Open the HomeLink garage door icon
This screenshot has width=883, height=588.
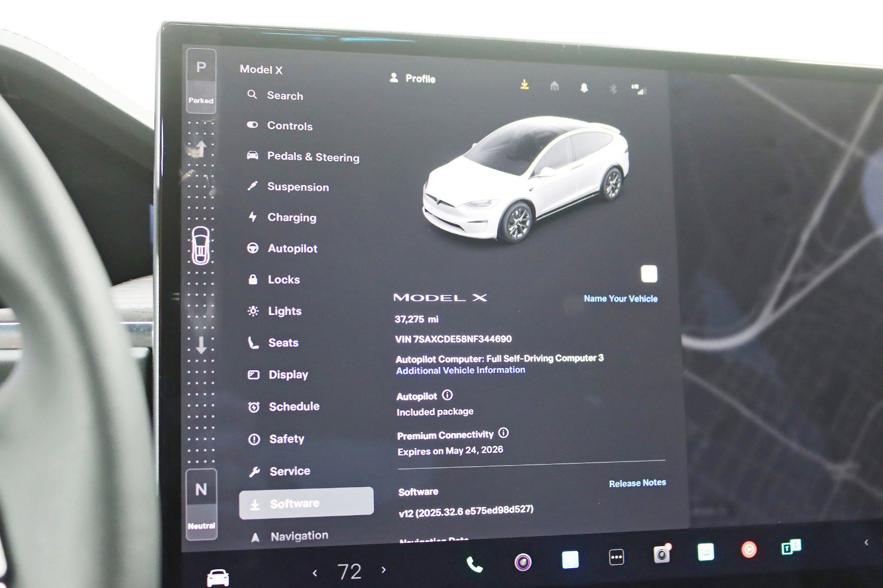point(554,86)
